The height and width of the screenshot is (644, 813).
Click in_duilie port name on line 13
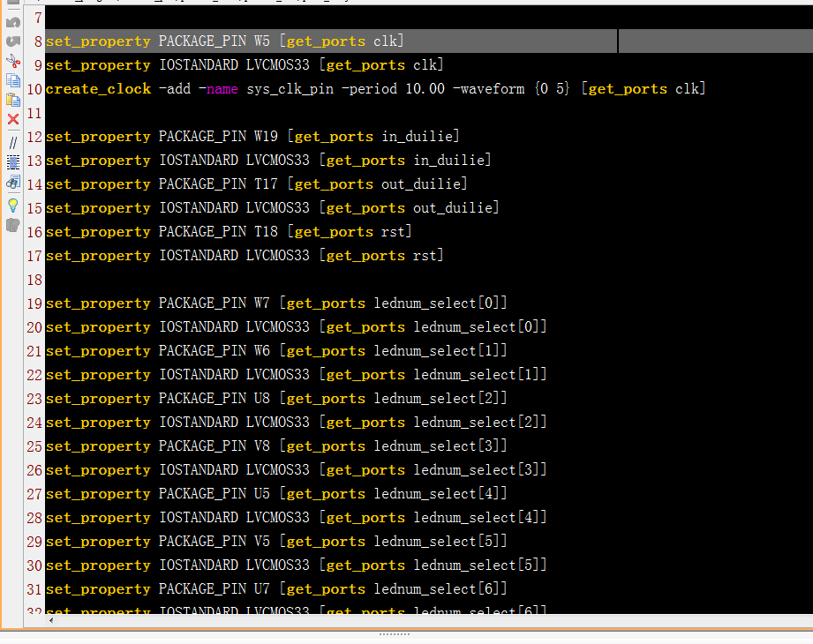[452, 161]
